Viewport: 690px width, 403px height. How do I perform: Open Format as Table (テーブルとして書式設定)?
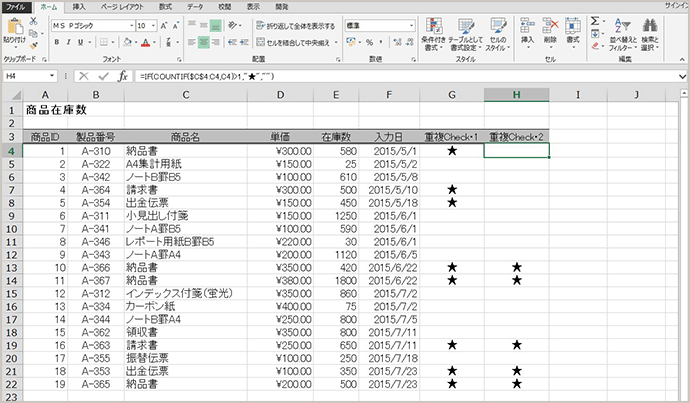coord(466,34)
